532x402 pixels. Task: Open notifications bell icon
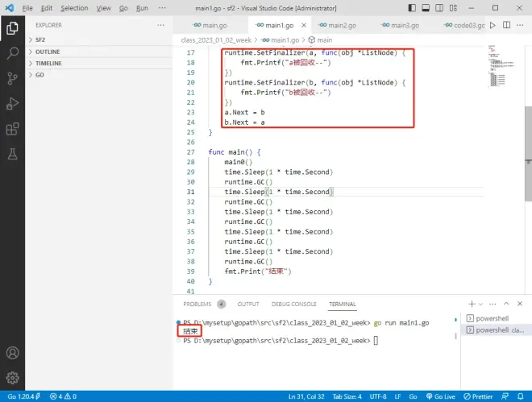coord(520,396)
